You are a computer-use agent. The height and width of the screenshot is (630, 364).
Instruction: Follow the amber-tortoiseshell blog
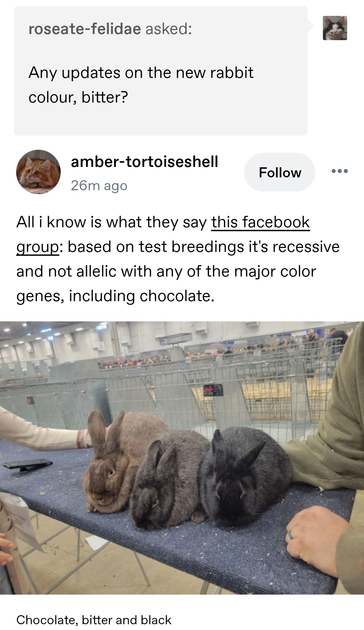point(280,172)
